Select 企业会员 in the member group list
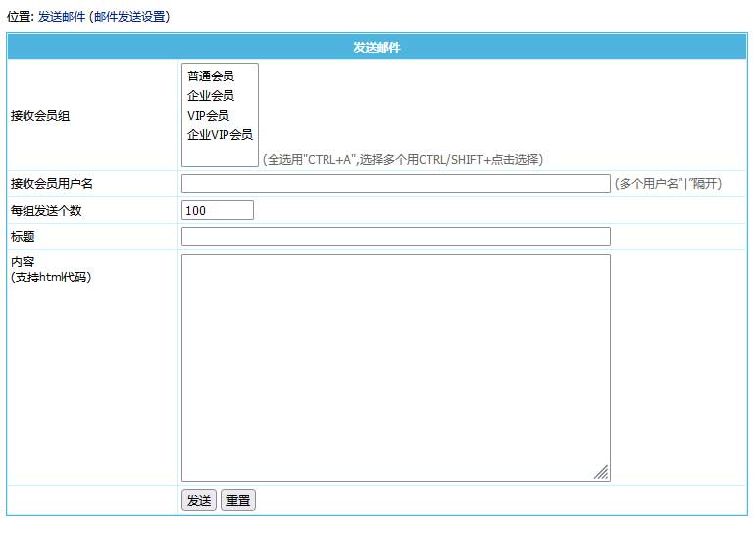Screen dimensions: 754x560 pyautogui.click(x=210, y=96)
